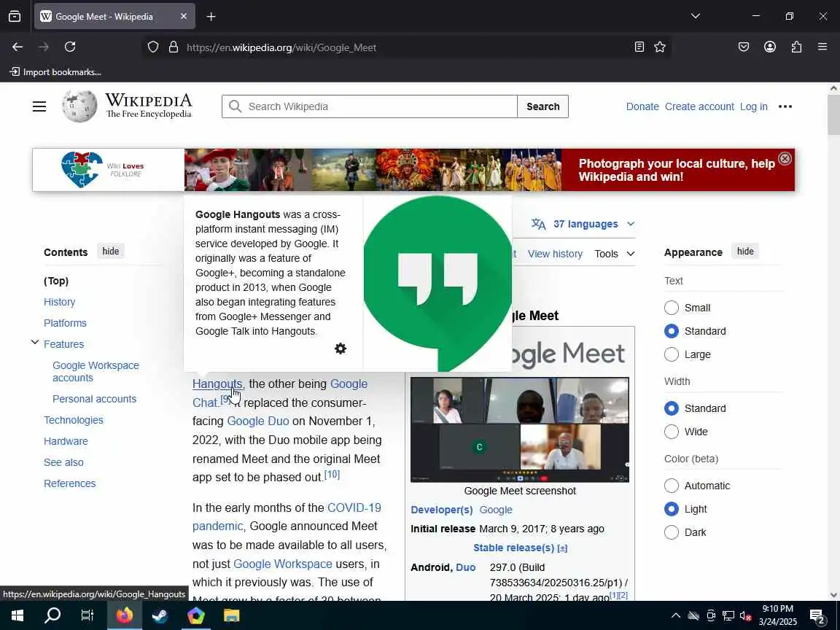Open the Google Duo article link
Screen dimensions: 840x630
[257, 421]
